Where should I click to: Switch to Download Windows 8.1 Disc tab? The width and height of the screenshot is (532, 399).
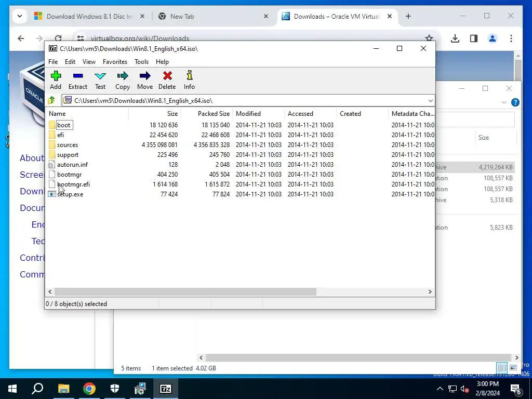tap(89, 16)
